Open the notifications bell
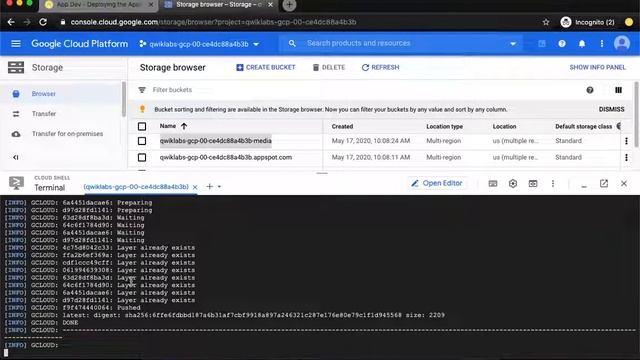The height and width of the screenshot is (360, 640). click(x=582, y=43)
